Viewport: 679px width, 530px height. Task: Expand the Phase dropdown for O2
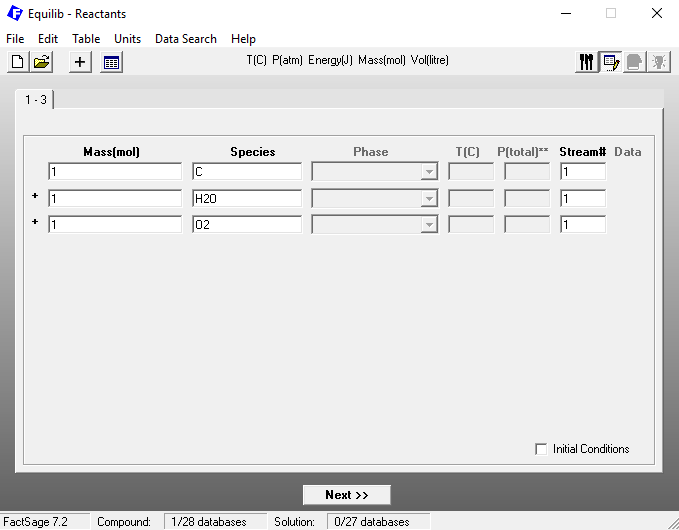pyautogui.click(x=429, y=225)
